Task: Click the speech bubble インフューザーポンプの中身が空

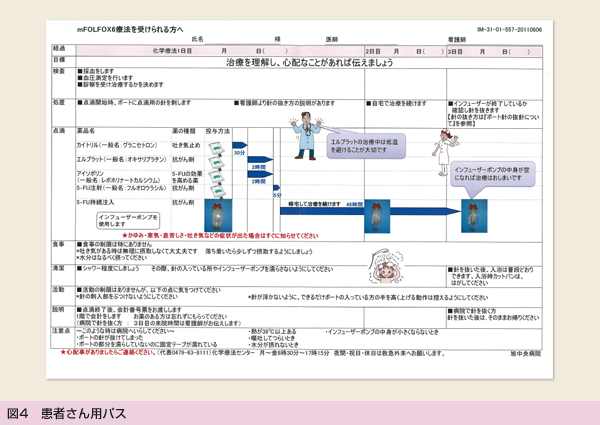Action: [x=492, y=174]
